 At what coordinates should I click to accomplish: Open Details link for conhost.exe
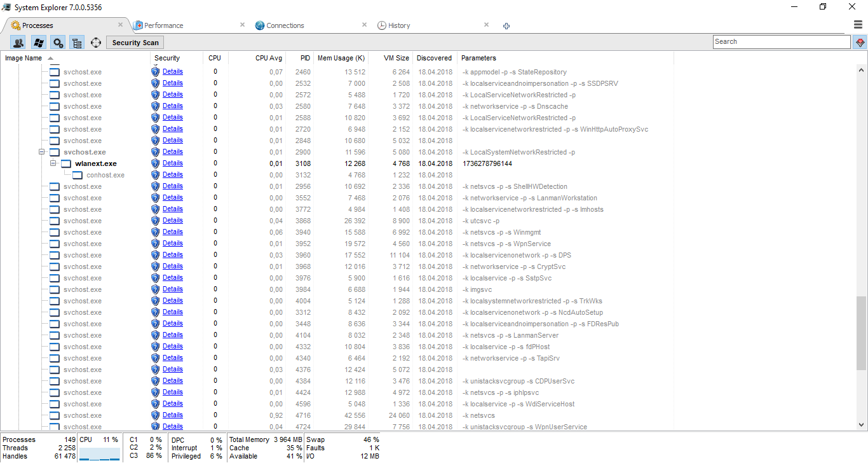click(x=172, y=174)
